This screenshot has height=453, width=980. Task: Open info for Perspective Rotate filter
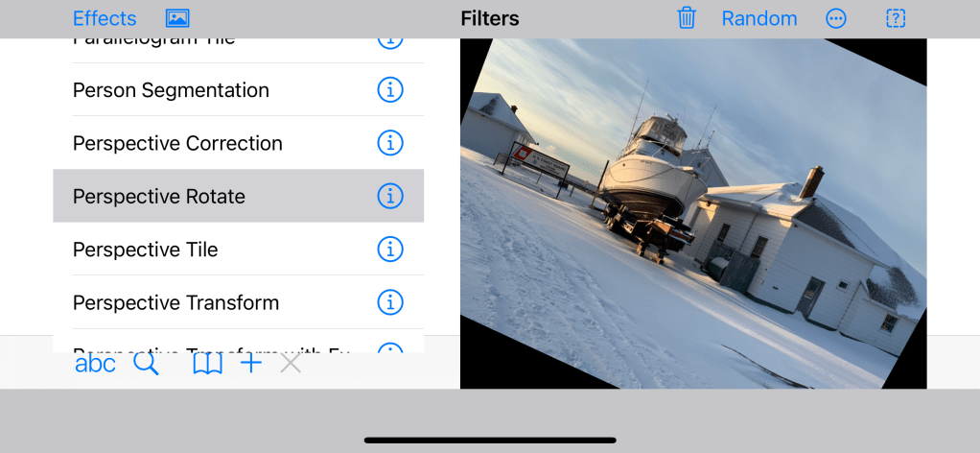coord(389,196)
